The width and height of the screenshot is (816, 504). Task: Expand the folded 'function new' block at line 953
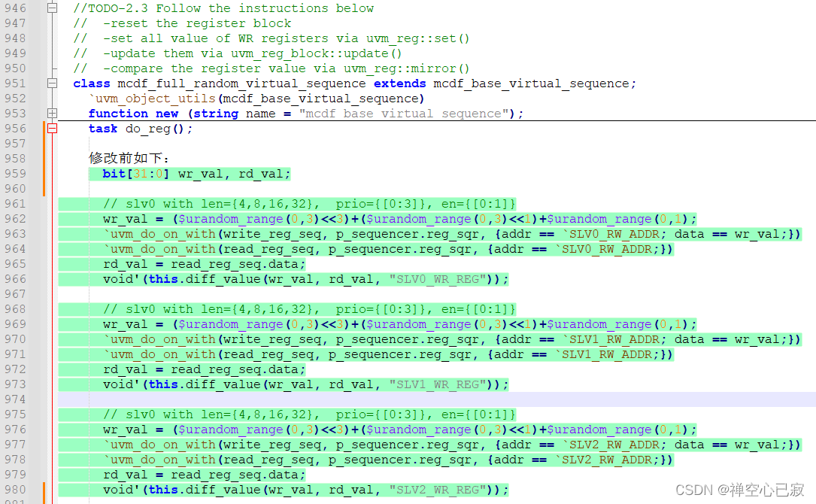point(51,113)
